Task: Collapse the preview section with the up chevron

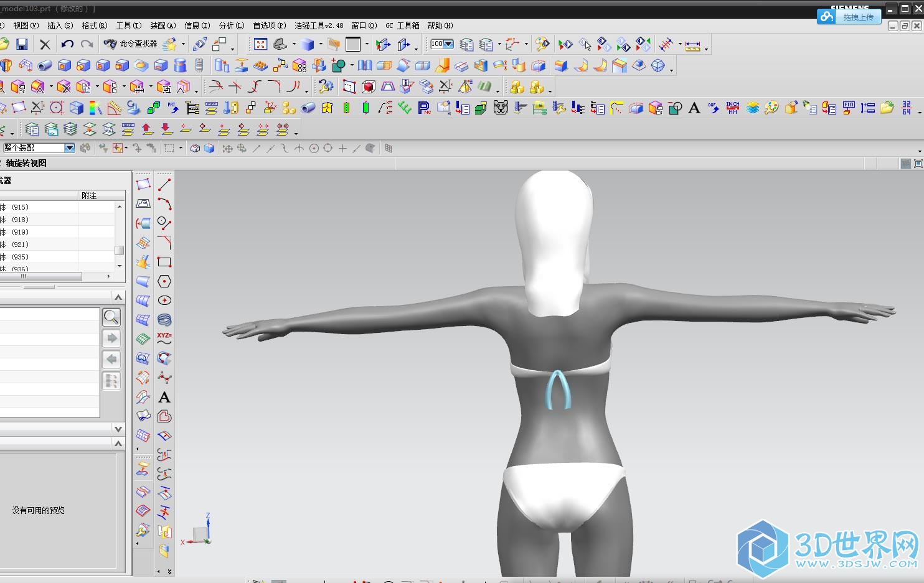Action: pos(118,444)
